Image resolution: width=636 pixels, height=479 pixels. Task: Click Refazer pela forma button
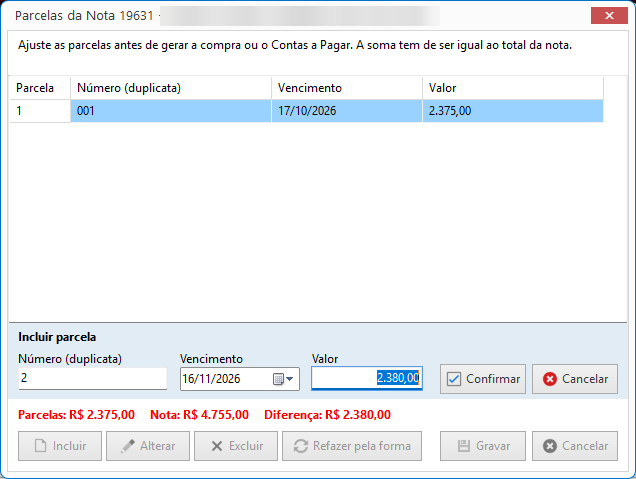[352, 446]
